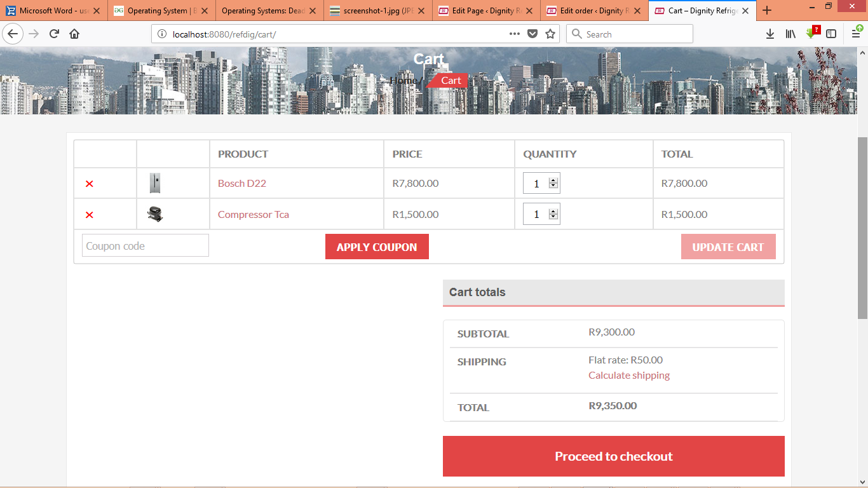The width and height of the screenshot is (868, 488).
Task: Open the Bosch D22 fridge thumbnail
Action: [x=155, y=183]
